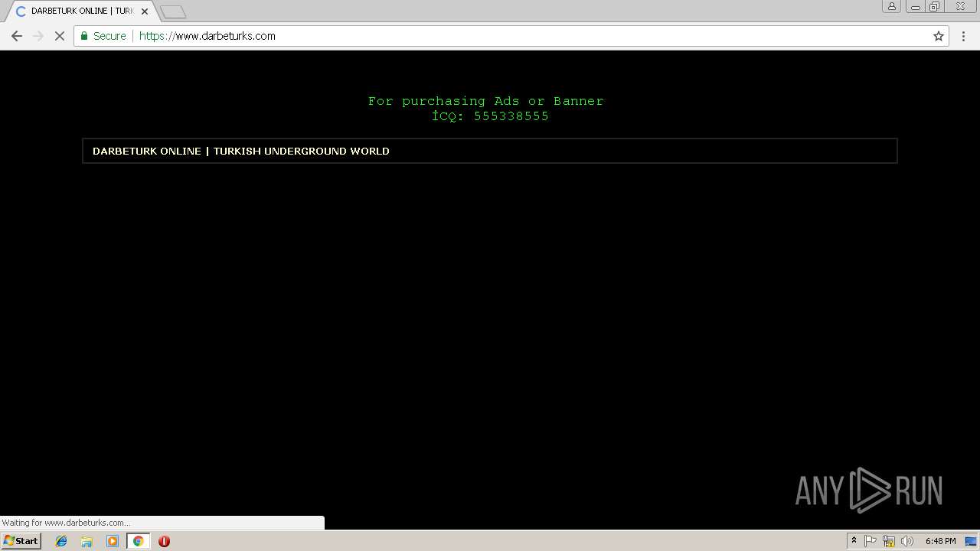Screen dimensions: 980x551
Task: Show hidden tray icons arrow
Action: point(854,541)
